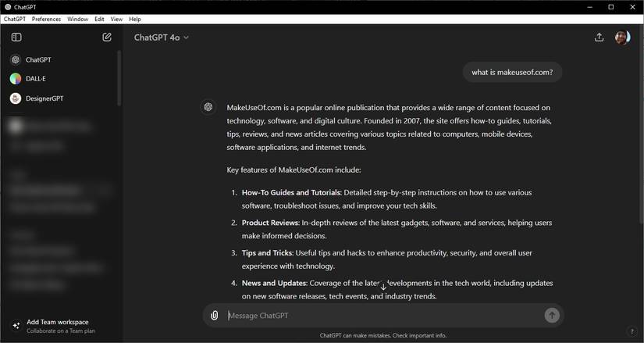Open the View menu
Image resolution: width=644 pixels, height=343 pixels.
coord(116,19)
